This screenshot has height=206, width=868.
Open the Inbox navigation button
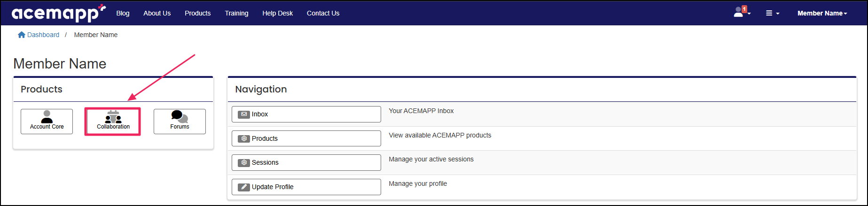click(x=306, y=114)
